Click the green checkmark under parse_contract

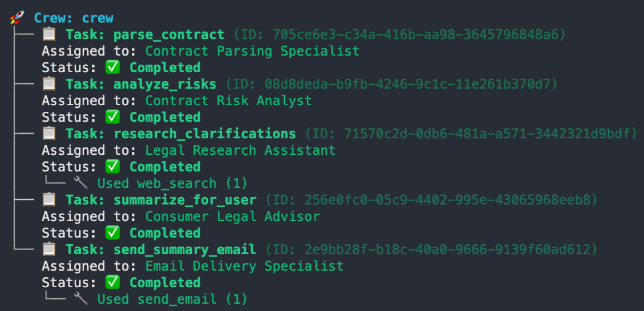click(x=113, y=67)
